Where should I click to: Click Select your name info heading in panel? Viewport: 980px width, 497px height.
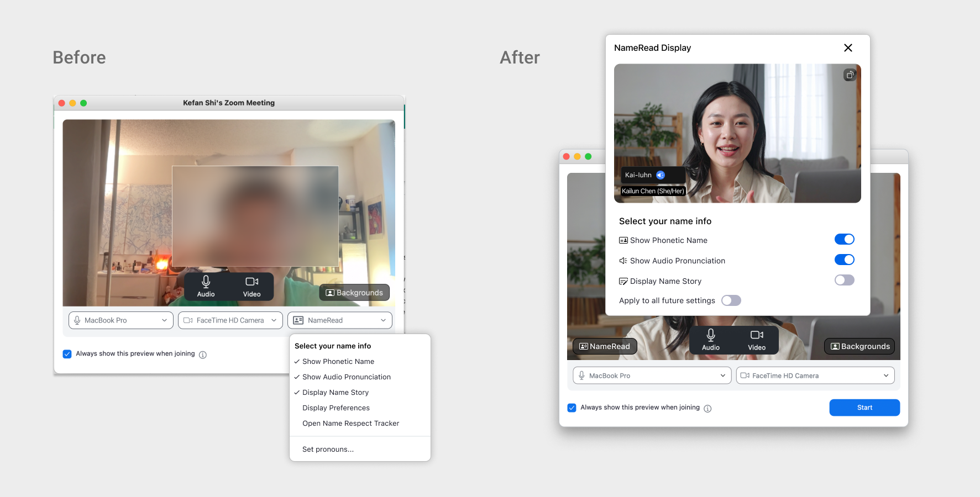[665, 221]
